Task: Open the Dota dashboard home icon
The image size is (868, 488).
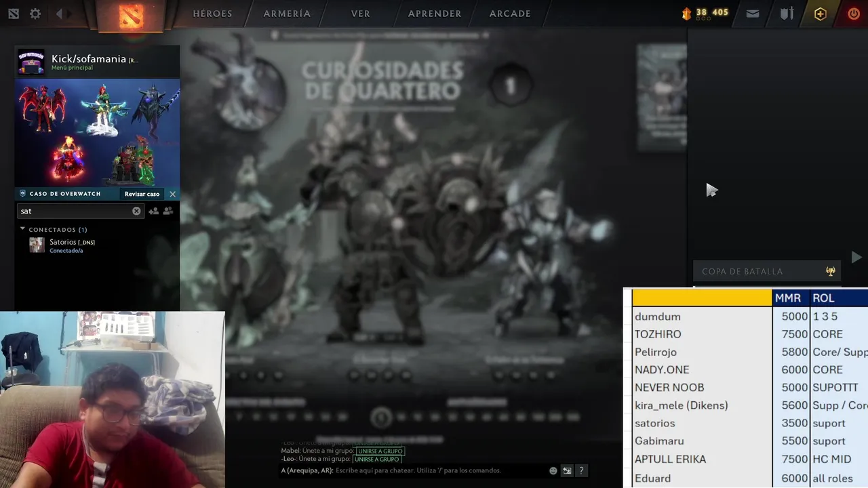Action: 14,14
